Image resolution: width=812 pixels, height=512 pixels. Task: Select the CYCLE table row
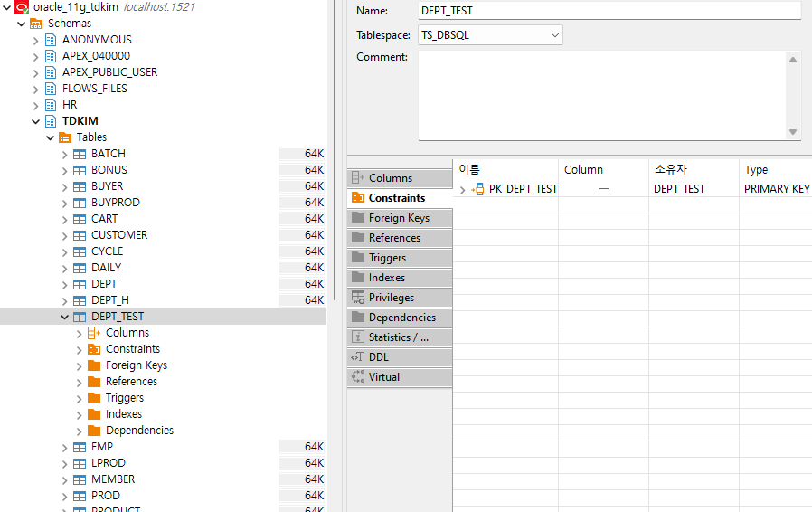(x=163, y=251)
